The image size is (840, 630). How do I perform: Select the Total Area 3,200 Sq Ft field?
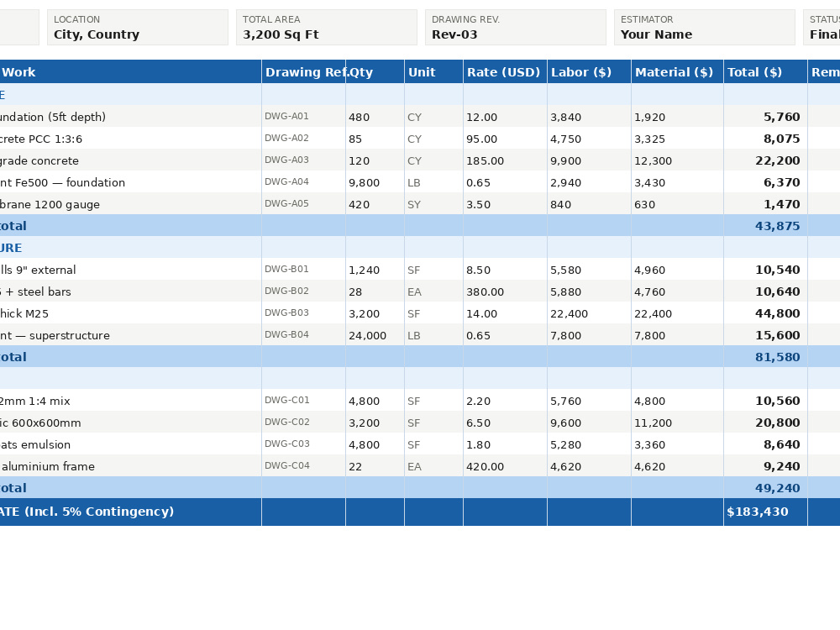tap(327, 28)
